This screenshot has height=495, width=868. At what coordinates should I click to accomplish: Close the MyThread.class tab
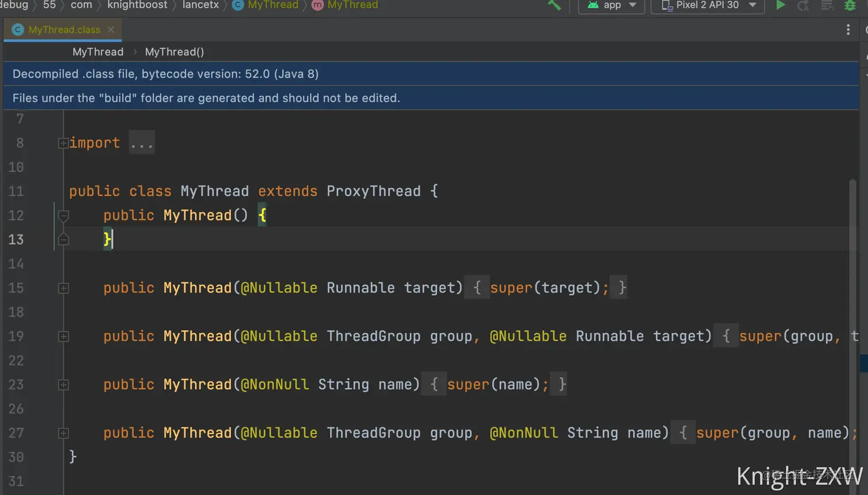coord(111,30)
